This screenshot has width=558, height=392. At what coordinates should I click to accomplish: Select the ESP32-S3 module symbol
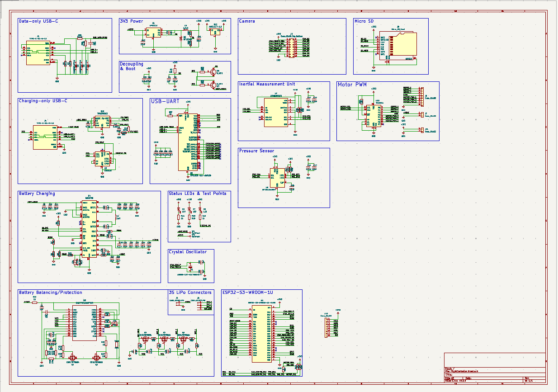click(x=262, y=333)
